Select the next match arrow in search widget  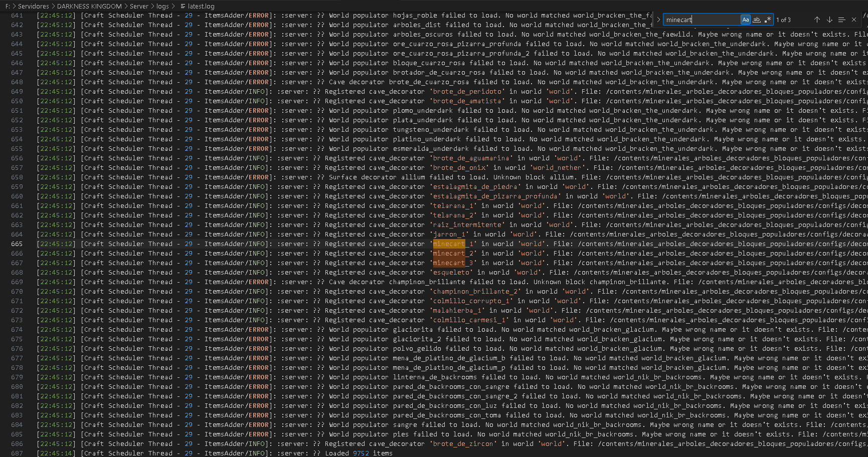pos(829,19)
